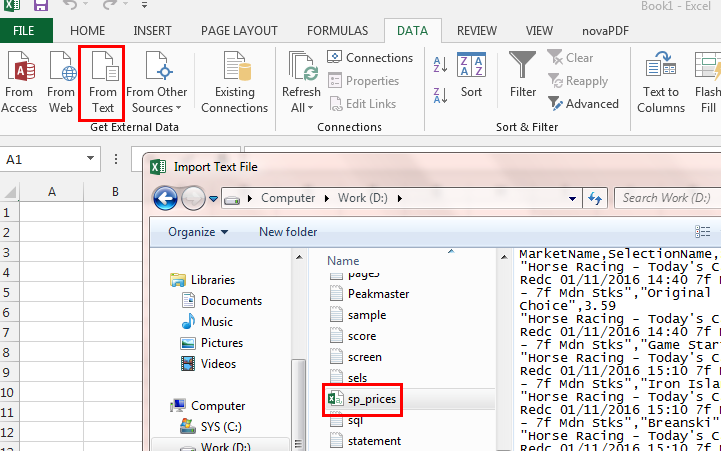
Task: Click the Undo arrow in the title bar
Action: pos(70,6)
